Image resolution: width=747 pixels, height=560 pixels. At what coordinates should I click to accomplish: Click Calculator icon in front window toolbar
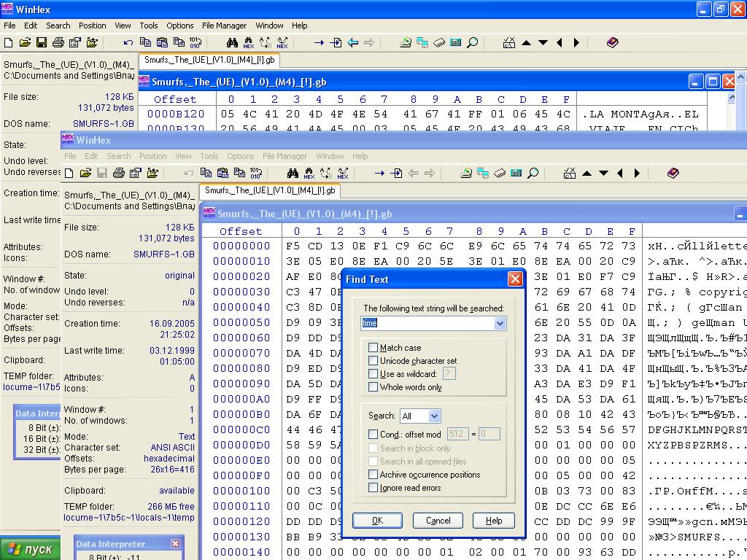(516, 174)
